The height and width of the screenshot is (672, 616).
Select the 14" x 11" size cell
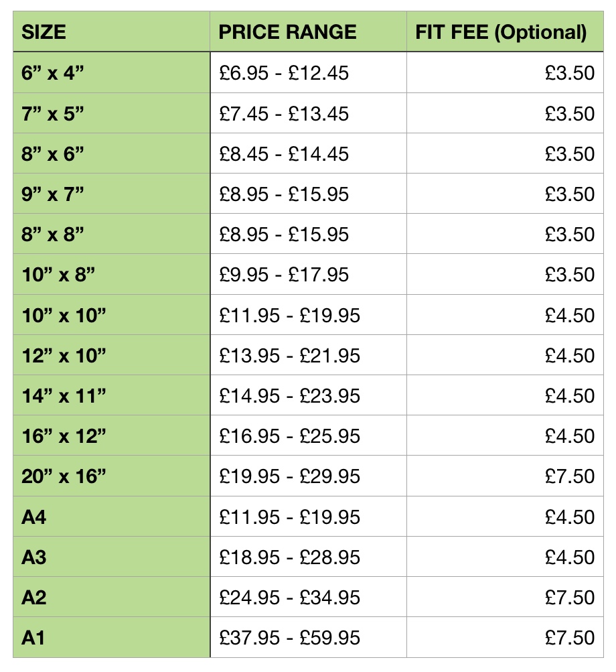[111, 395]
